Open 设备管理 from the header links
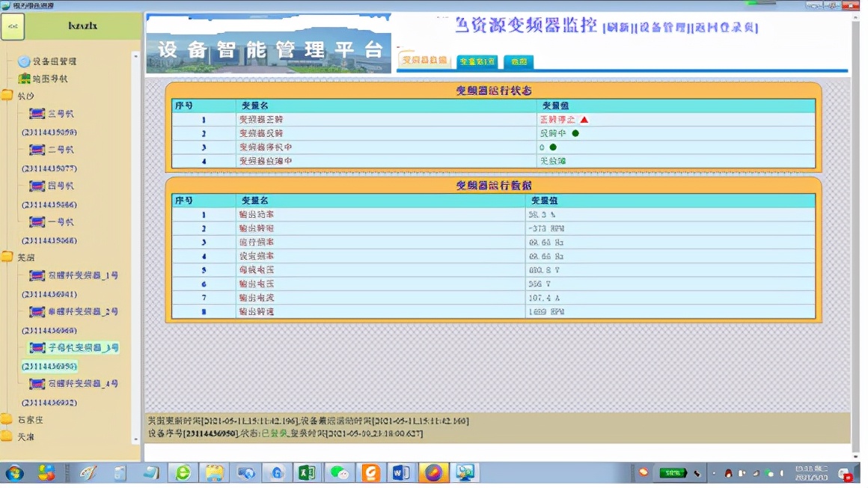868x488 pixels. point(664,27)
